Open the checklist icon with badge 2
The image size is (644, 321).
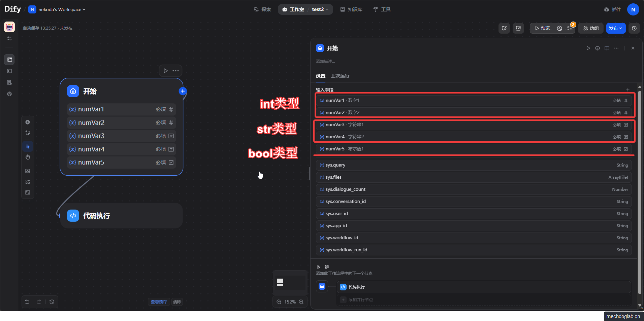[570, 28]
